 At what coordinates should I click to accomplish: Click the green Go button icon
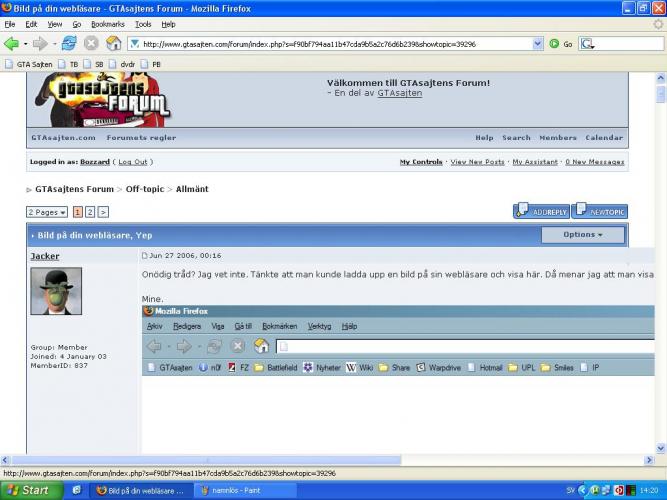(x=555, y=44)
